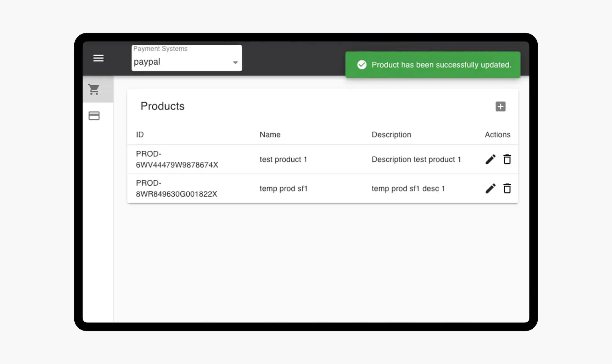The image size is (612, 364).
Task: Click the Products panel title
Action: coord(163,106)
